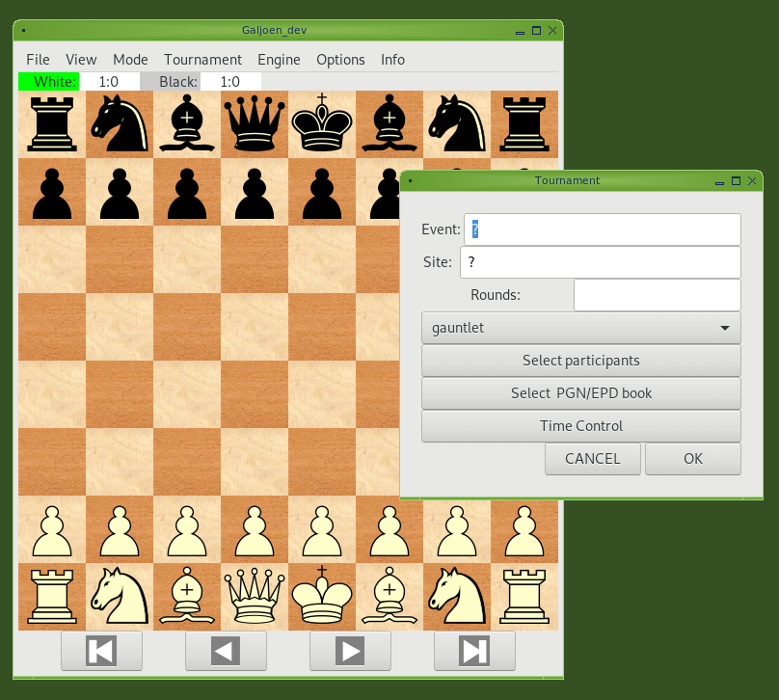779x700 pixels.
Task: Maximize the Galjoen_dev window
Action: click(536, 30)
